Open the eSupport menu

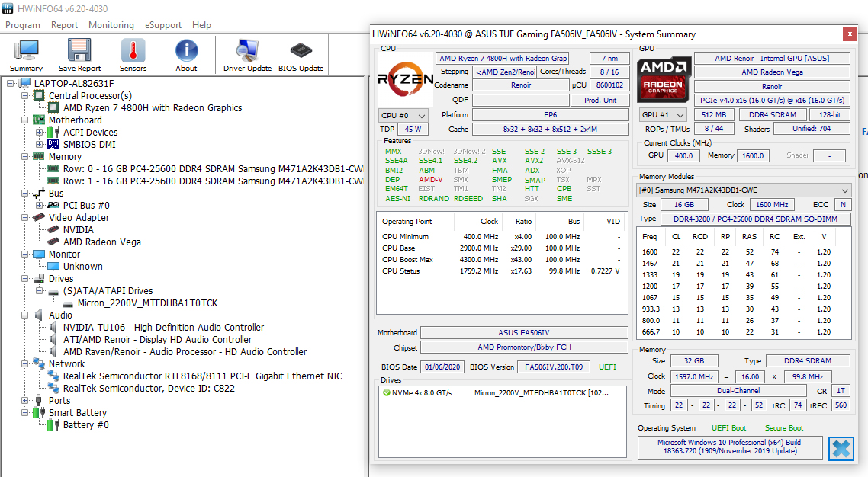click(x=162, y=25)
